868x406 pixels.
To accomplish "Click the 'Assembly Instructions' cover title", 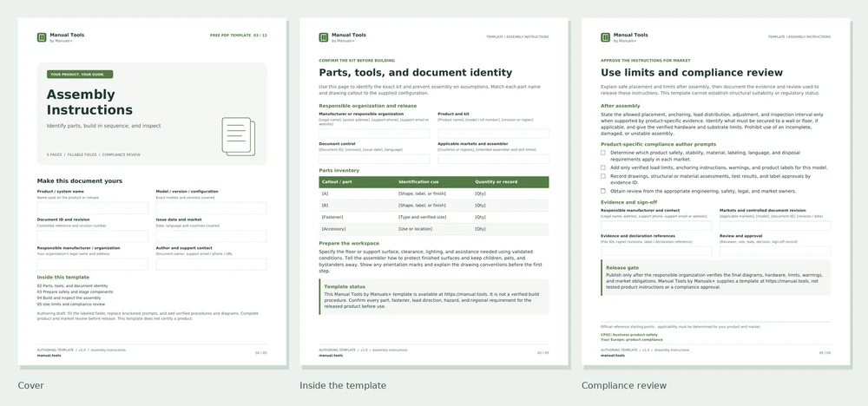I will coord(89,101).
